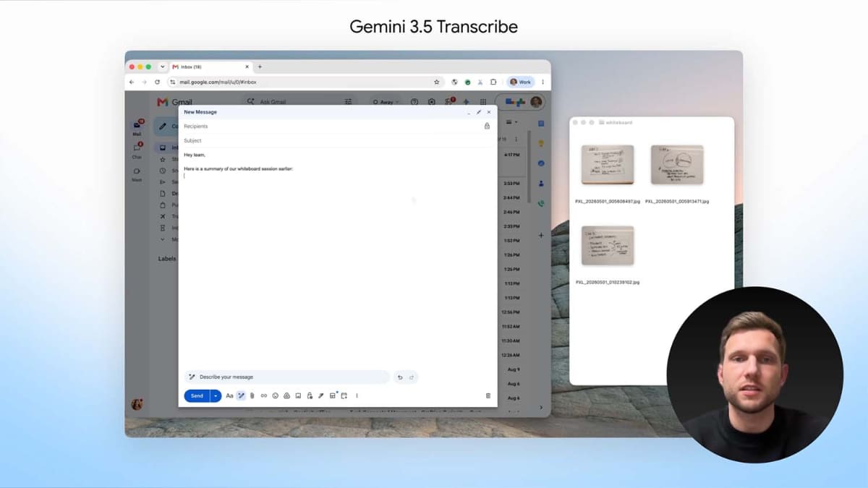Open Tasks in the Gmail side panel
Image resolution: width=868 pixels, height=488 pixels.
point(541,163)
